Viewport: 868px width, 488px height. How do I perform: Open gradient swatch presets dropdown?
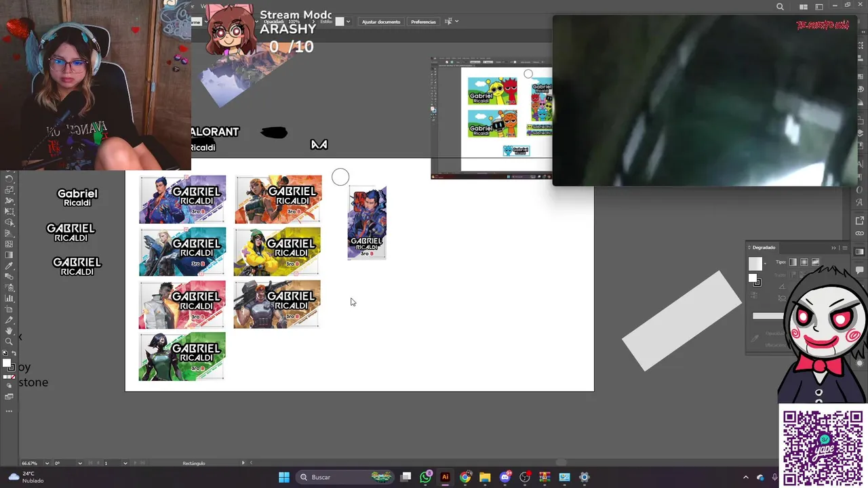click(765, 264)
